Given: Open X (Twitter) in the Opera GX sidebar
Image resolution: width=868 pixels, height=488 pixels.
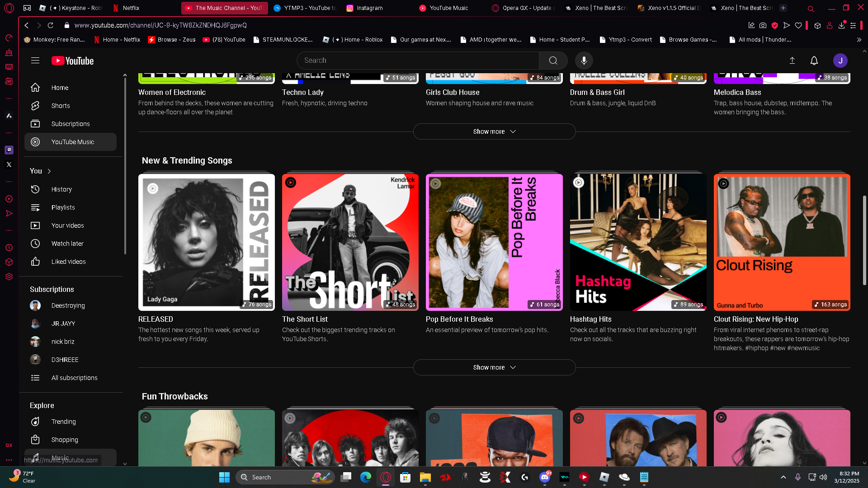Looking at the screenshot, I should 9,164.
